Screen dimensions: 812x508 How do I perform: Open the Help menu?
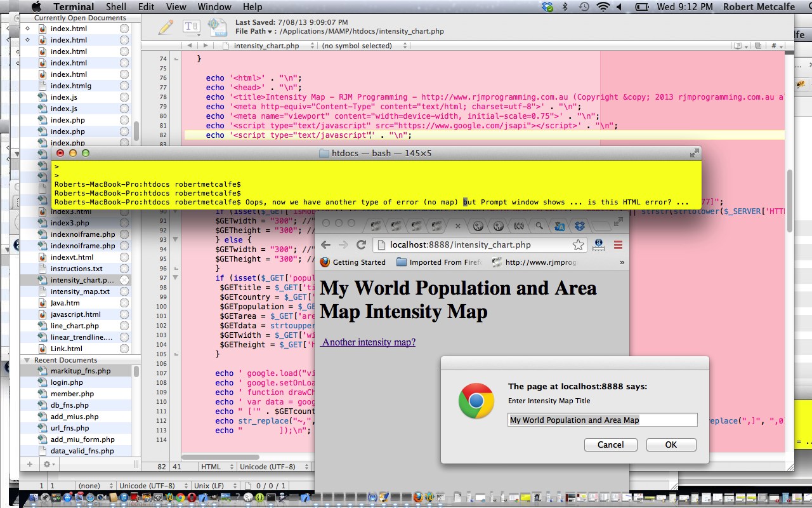pyautogui.click(x=252, y=7)
